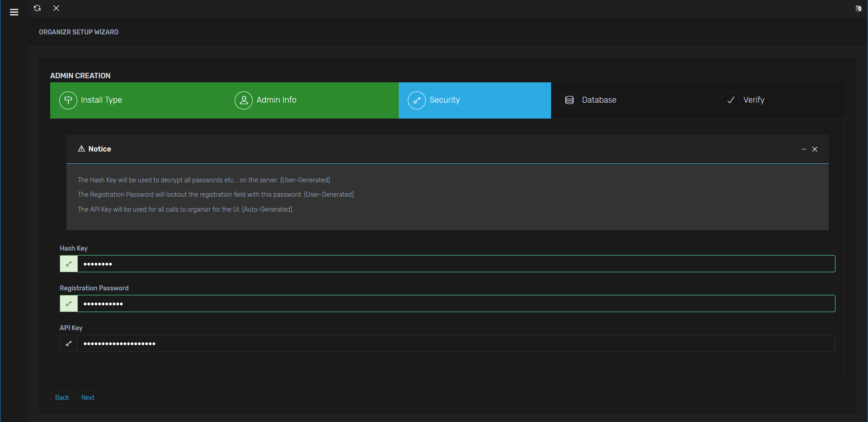Click the Hash Key field label
The image size is (868, 422).
click(x=74, y=248)
